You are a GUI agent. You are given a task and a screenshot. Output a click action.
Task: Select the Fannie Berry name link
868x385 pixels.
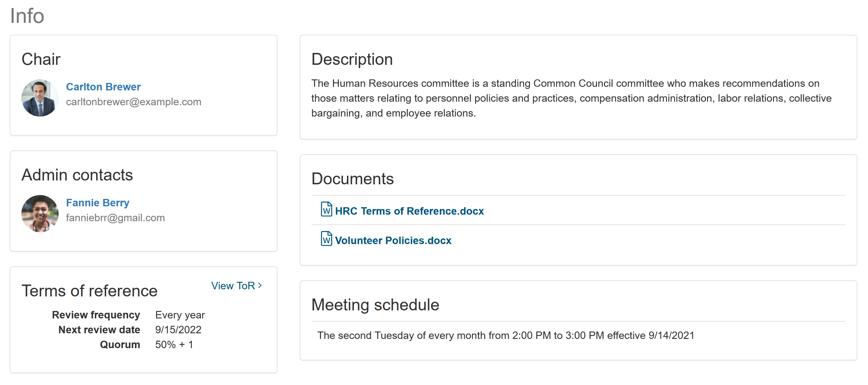97,202
